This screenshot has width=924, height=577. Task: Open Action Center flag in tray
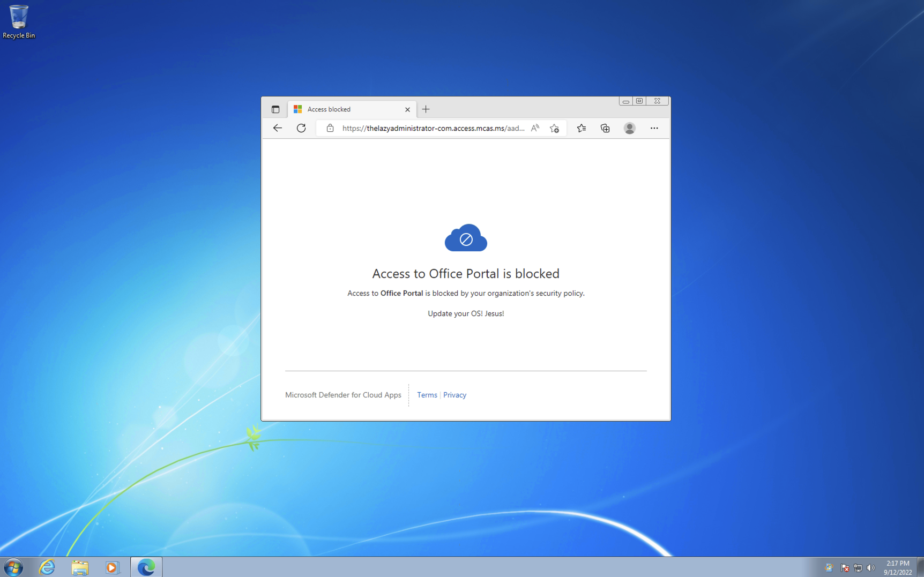pos(845,568)
